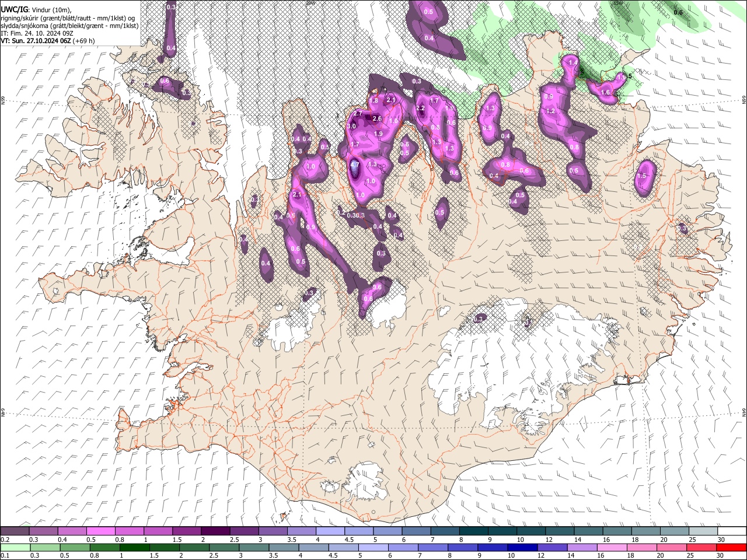Screen dimensions: 747x560
Task: Select the pale grey 25 mm upper swatch
Action: click(704, 531)
